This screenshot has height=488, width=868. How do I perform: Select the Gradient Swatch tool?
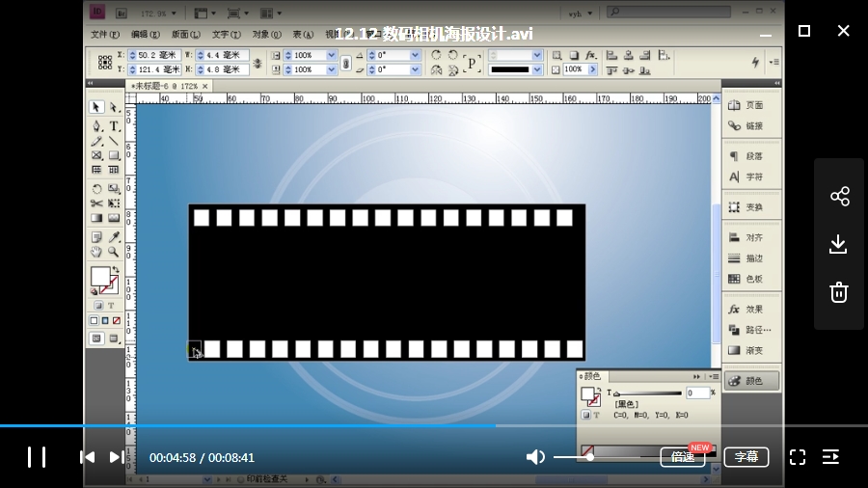coord(96,217)
